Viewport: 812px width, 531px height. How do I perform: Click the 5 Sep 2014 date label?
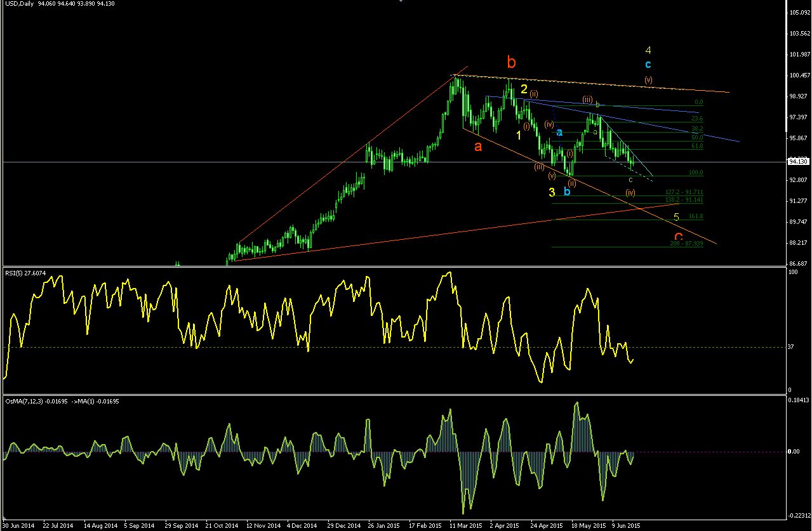pyautogui.click(x=140, y=526)
